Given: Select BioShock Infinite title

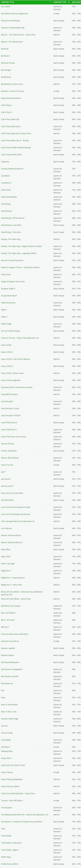Looking at the screenshot, I should point(8,63).
